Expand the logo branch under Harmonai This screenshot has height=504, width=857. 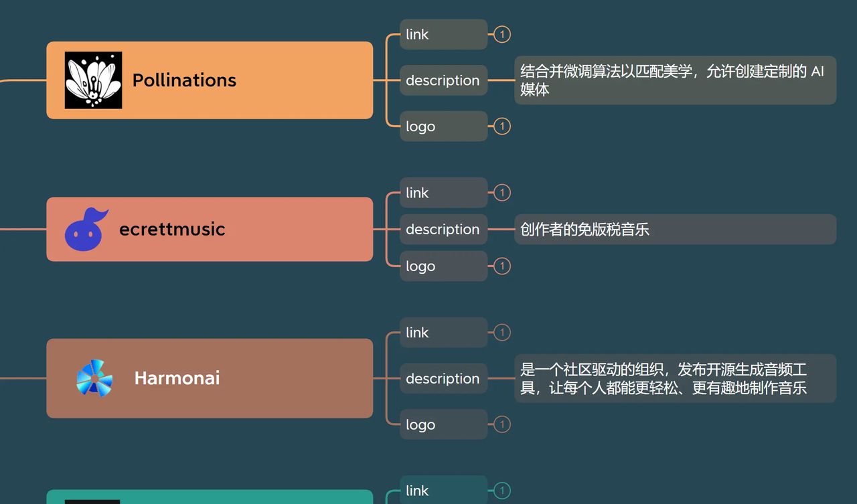pos(501,424)
